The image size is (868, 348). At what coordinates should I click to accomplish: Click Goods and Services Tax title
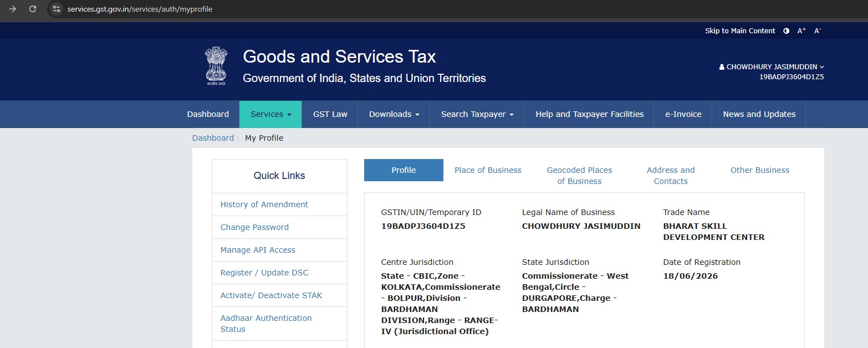click(339, 57)
